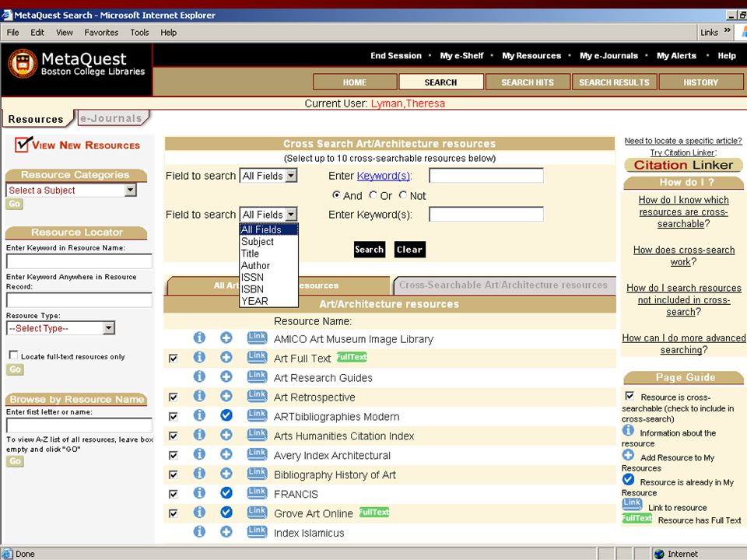Toggle ARTbibliographies Modern cross-search checkbox
Image resolution: width=747 pixels, height=560 pixels.
tap(174, 417)
